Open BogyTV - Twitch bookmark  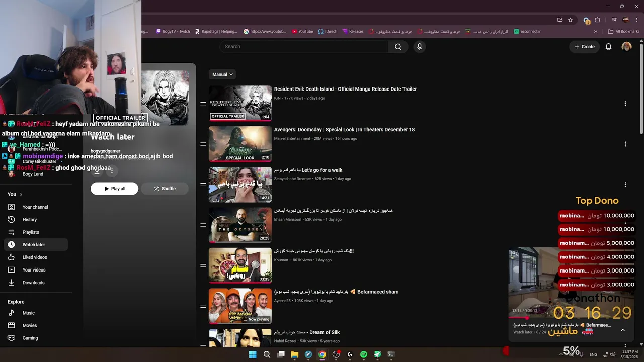point(173,31)
